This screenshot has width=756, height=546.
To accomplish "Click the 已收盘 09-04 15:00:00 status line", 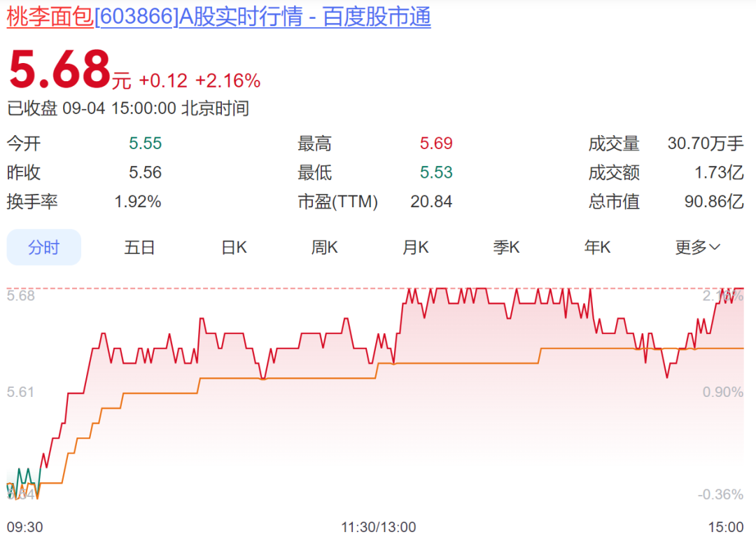I will pyautogui.click(x=128, y=108).
